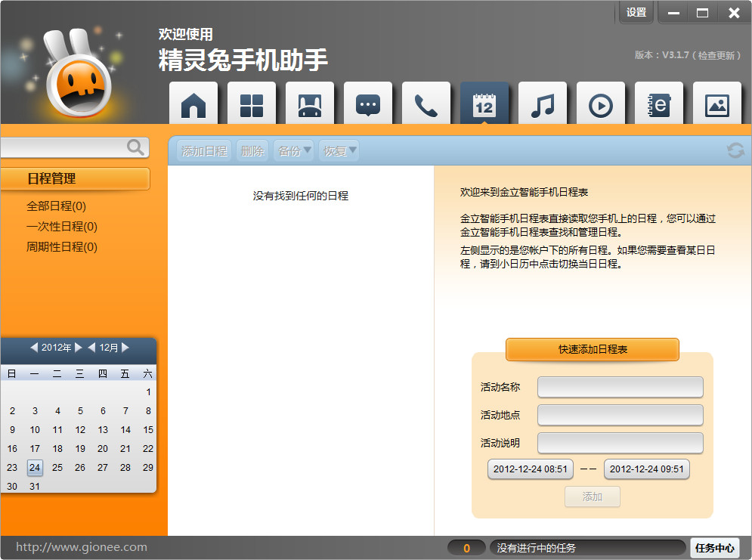
Task: Select day 12 in calendar
Action: point(80,429)
